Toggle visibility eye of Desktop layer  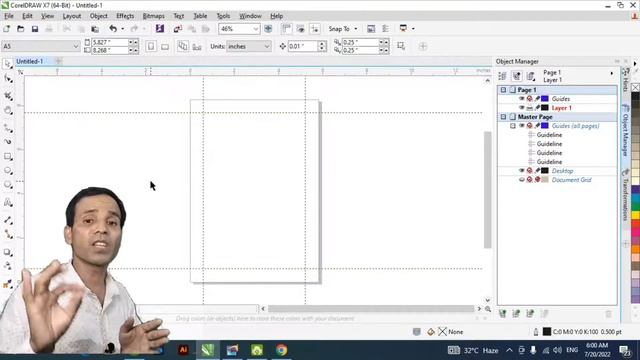pos(521,171)
